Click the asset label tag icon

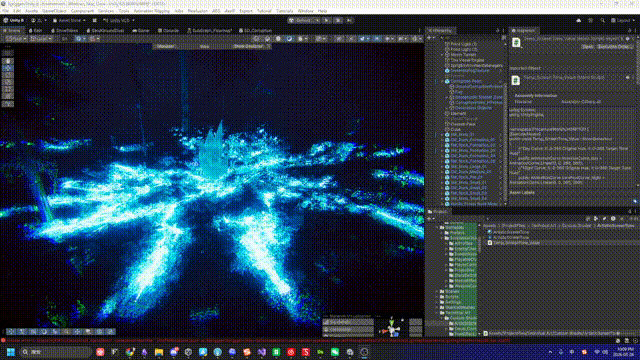click(635, 200)
